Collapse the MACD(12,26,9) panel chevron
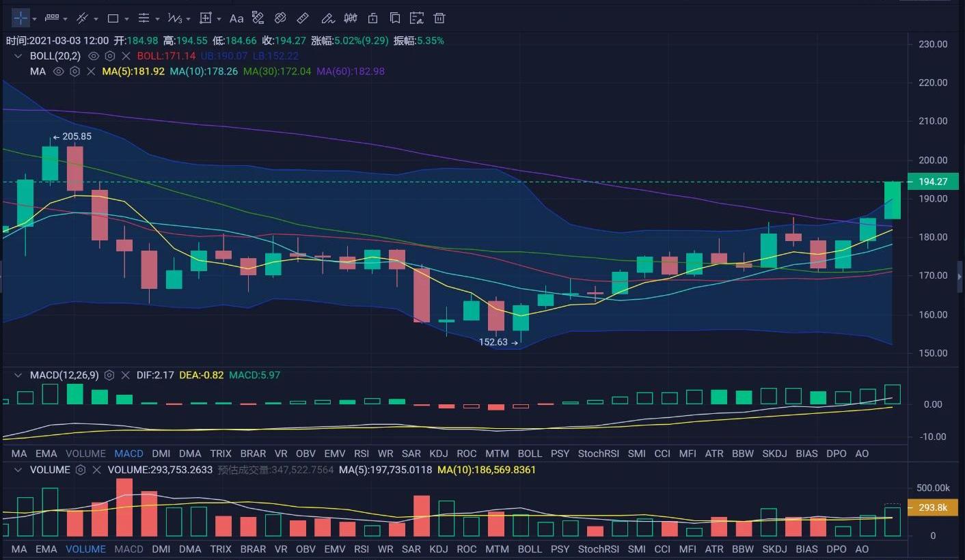The height and width of the screenshot is (560, 965). pos(19,375)
